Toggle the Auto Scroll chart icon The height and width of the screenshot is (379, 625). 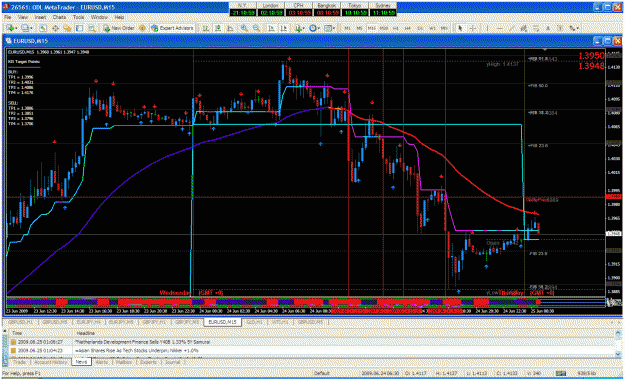[271, 28]
